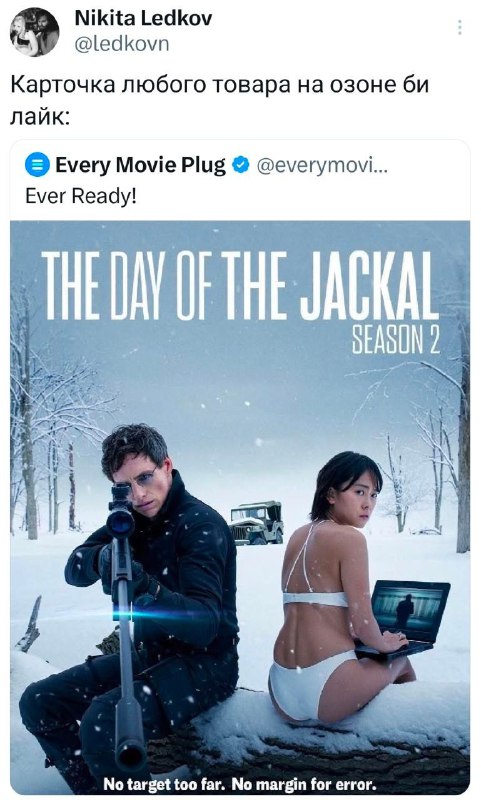Click the 'SEASON 2' caption on the poster
This screenshot has height=800, width=481.
click(x=396, y=341)
